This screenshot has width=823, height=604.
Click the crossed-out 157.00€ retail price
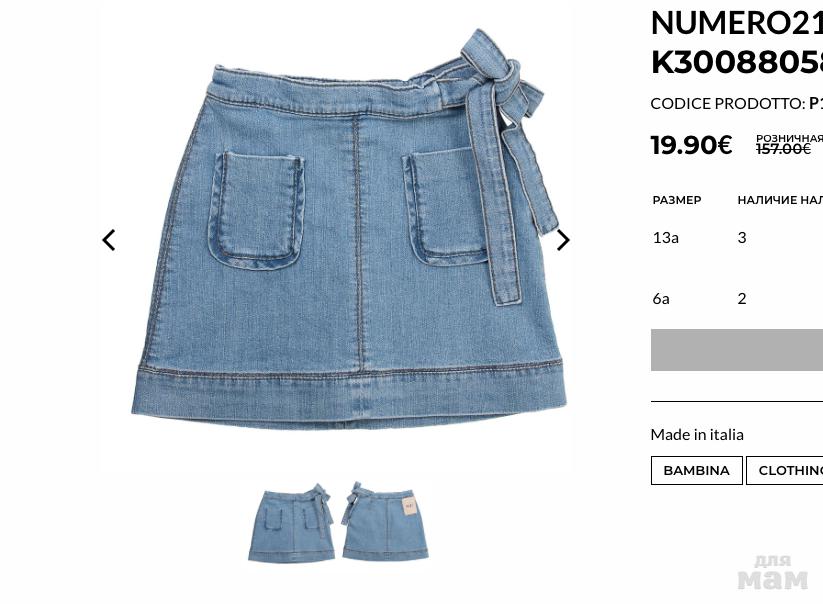coord(783,150)
